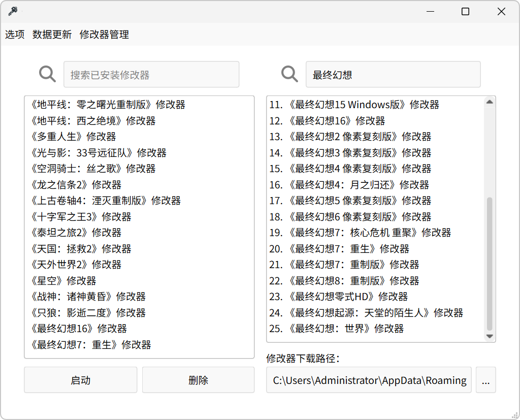Select result 25. 《最终幻想：世界》修改器
The height and width of the screenshot is (420, 520).
[x=375, y=329]
